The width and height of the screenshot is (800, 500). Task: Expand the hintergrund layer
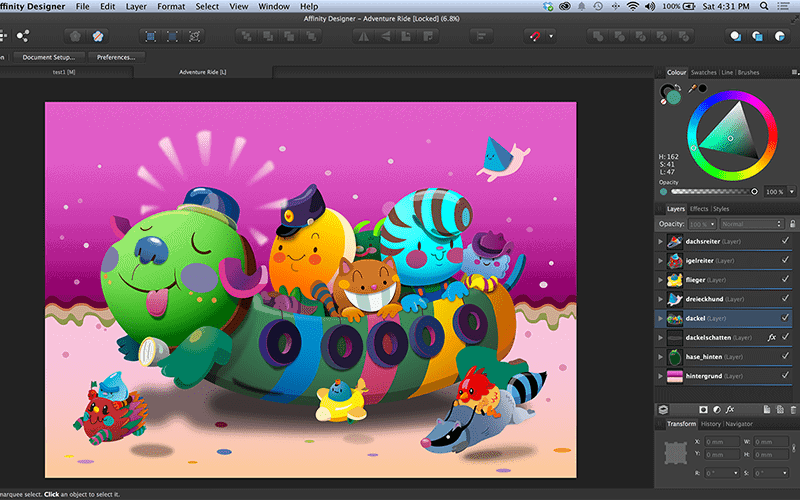click(660, 376)
